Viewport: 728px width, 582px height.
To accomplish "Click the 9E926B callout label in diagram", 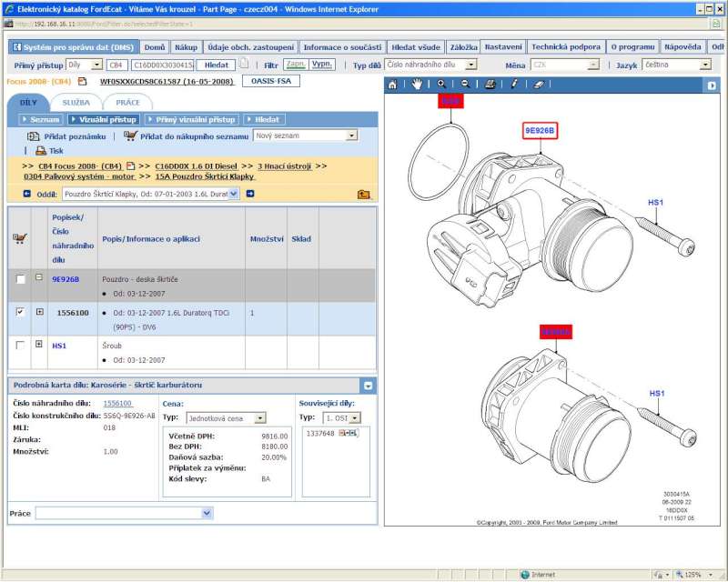I will (539, 131).
